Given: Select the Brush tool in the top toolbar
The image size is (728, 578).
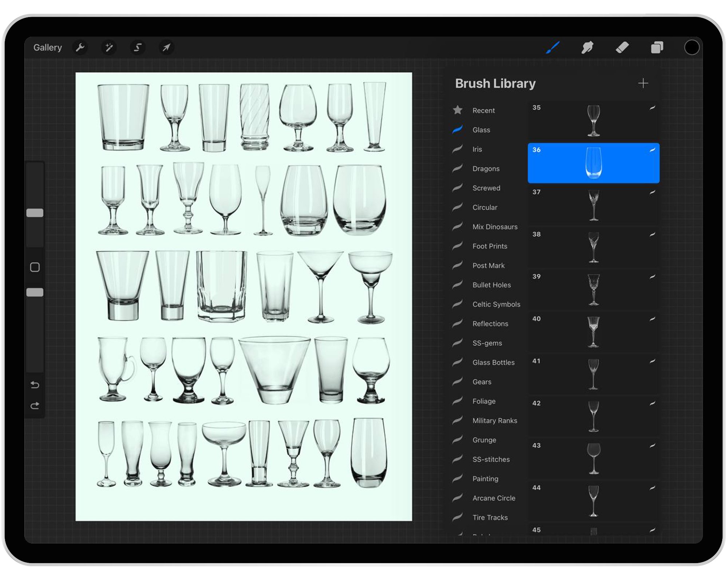Looking at the screenshot, I should (552, 47).
